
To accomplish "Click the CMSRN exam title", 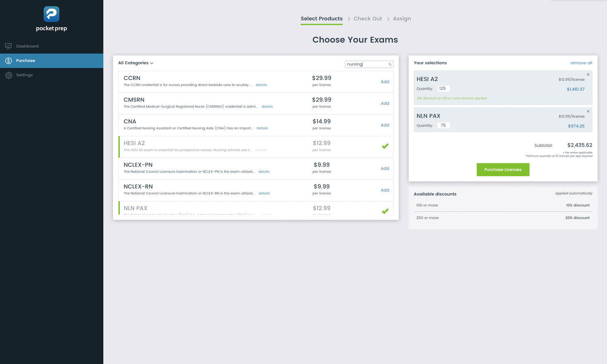I will pyautogui.click(x=134, y=100).
